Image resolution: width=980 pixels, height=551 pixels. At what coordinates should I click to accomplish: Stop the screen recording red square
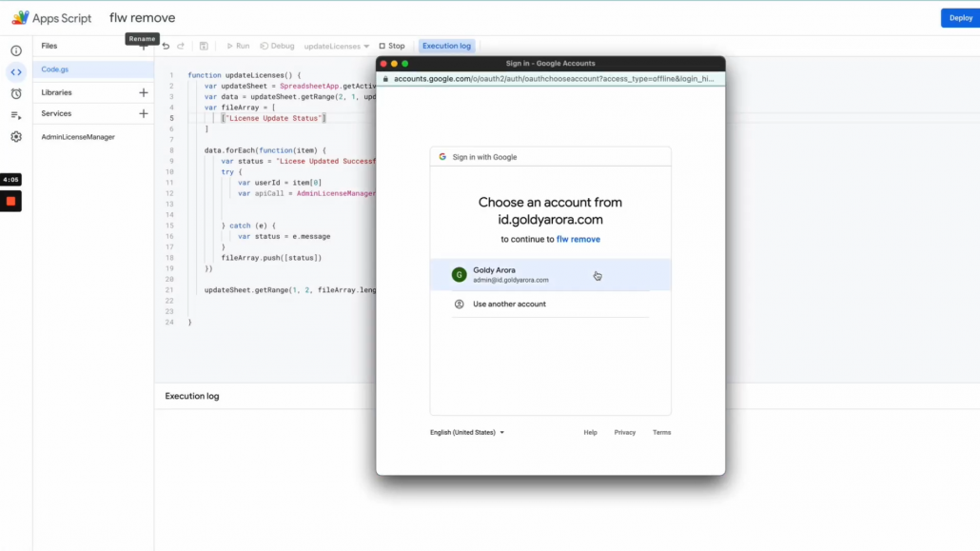click(x=10, y=202)
